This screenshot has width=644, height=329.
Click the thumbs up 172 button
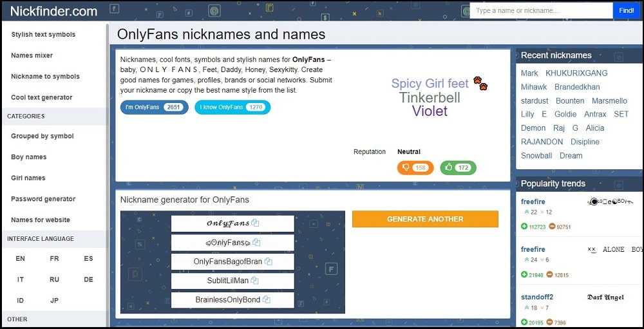click(x=458, y=167)
